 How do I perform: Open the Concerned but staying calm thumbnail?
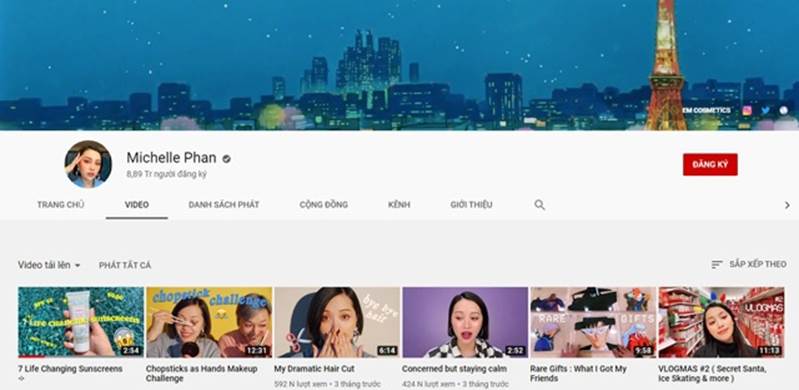point(465,322)
